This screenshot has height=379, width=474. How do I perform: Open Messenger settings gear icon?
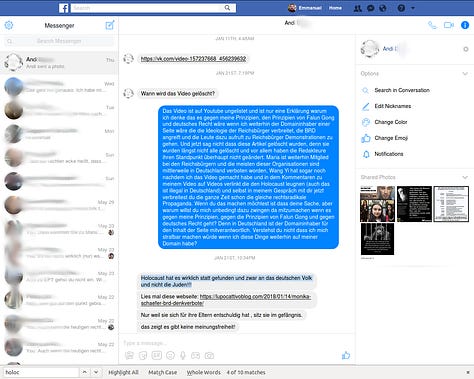click(9, 25)
